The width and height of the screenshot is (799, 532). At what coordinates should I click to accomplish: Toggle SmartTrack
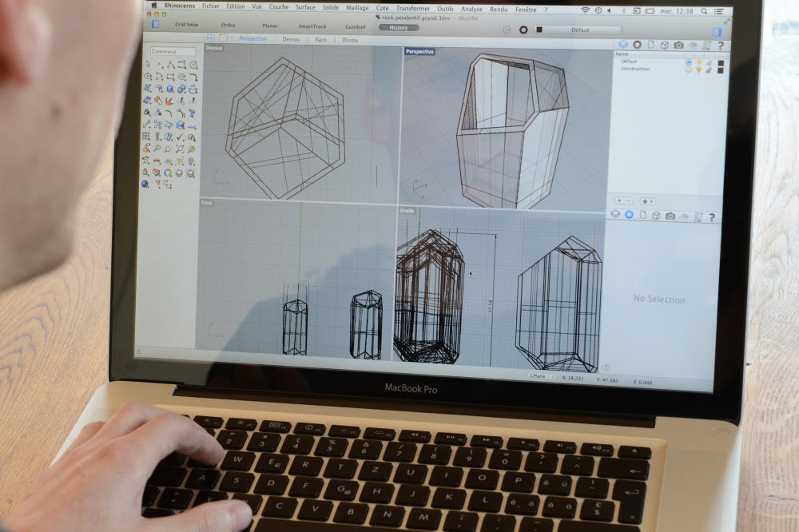tap(312, 26)
